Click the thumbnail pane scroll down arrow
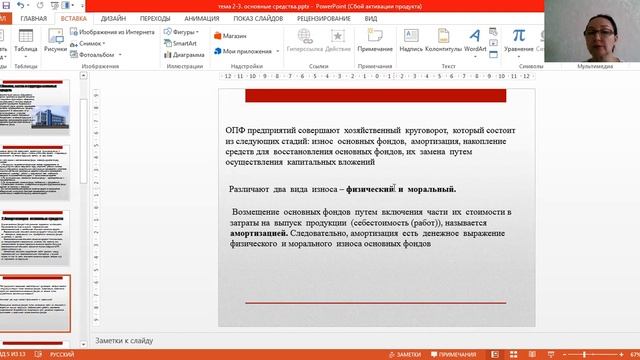 point(84,344)
